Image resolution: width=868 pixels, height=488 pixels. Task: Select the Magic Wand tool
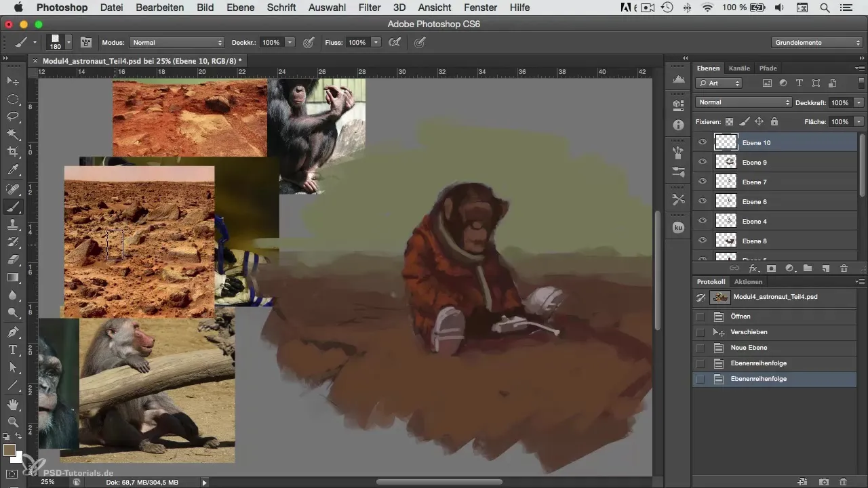tap(13, 134)
